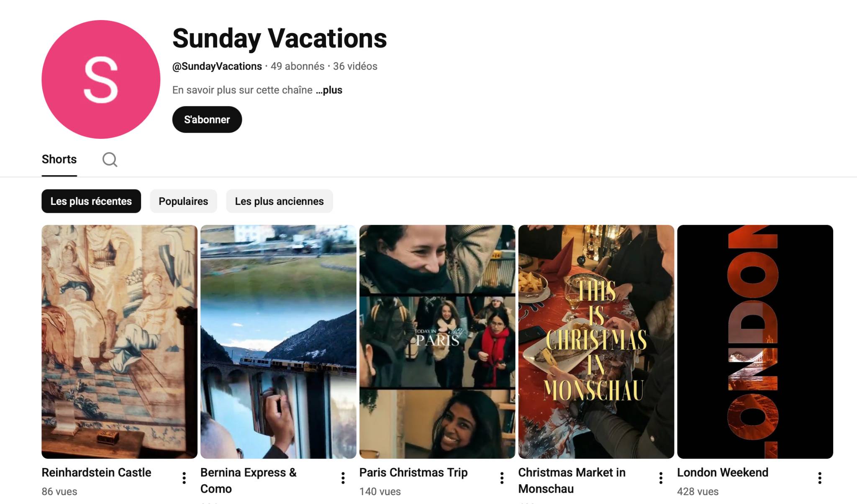Open options menu for Paris Christmas Trip
The width and height of the screenshot is (857, 504).
502,478
